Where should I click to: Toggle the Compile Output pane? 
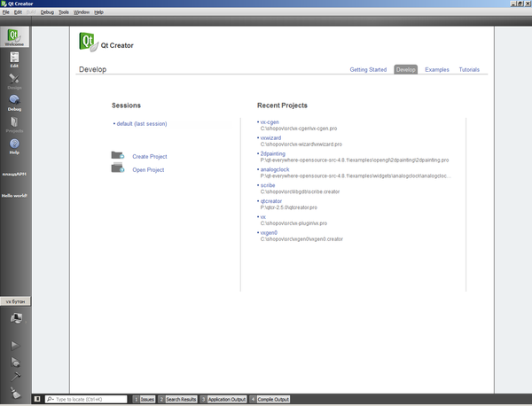tap(270, 399)
